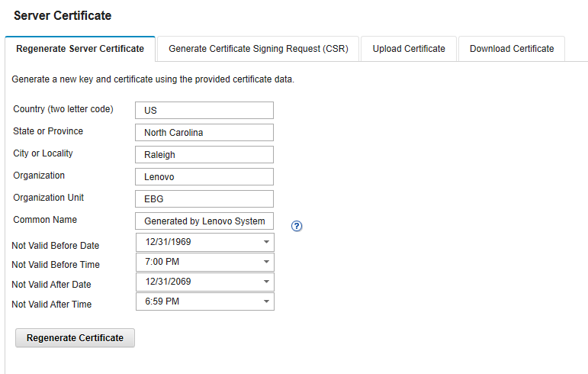Open the Generate Certificate Signing Request tab

tap(258, 49)
